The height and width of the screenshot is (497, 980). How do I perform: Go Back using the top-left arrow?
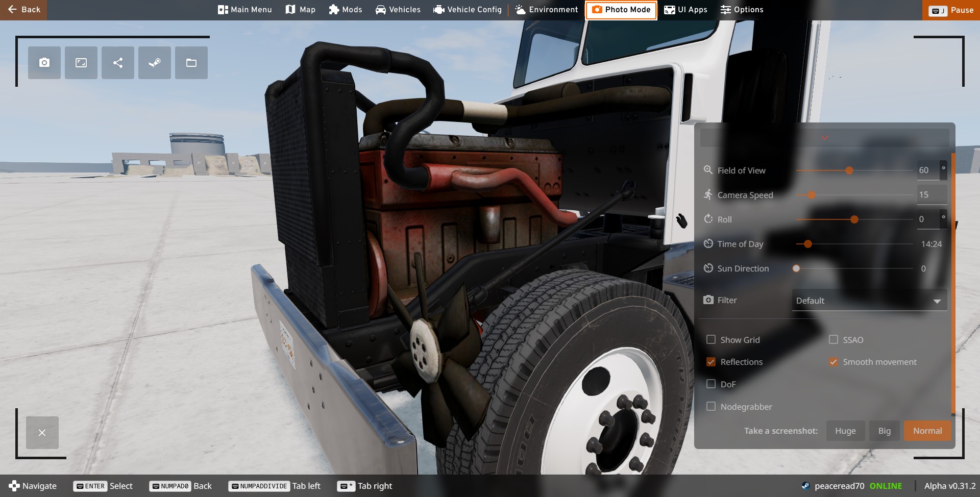point(23,10)
